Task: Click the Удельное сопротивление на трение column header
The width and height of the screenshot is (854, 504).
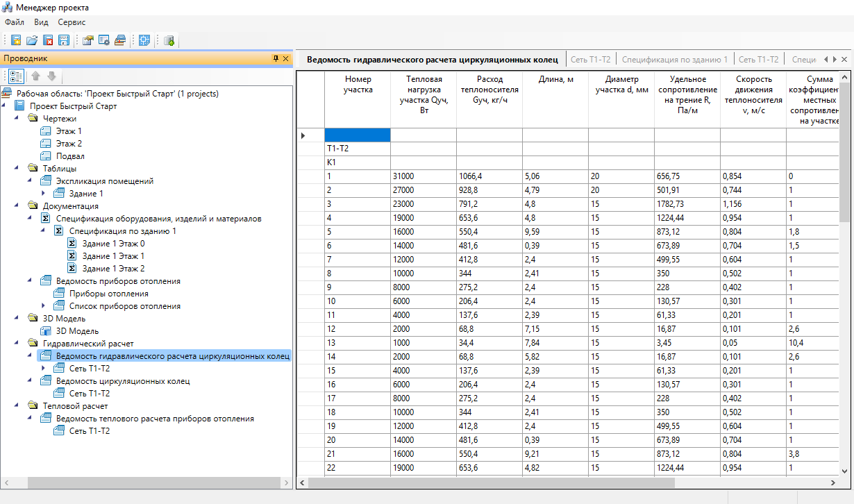Action: point(687,99)
